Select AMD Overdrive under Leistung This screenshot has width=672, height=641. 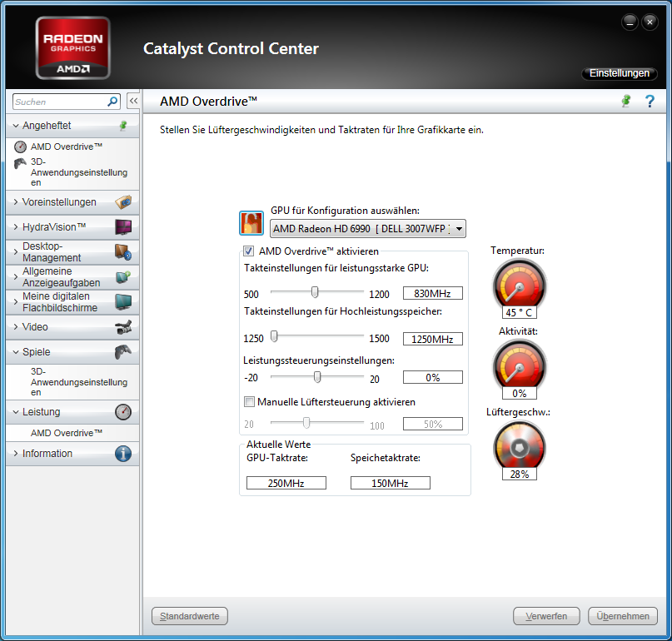67,433
